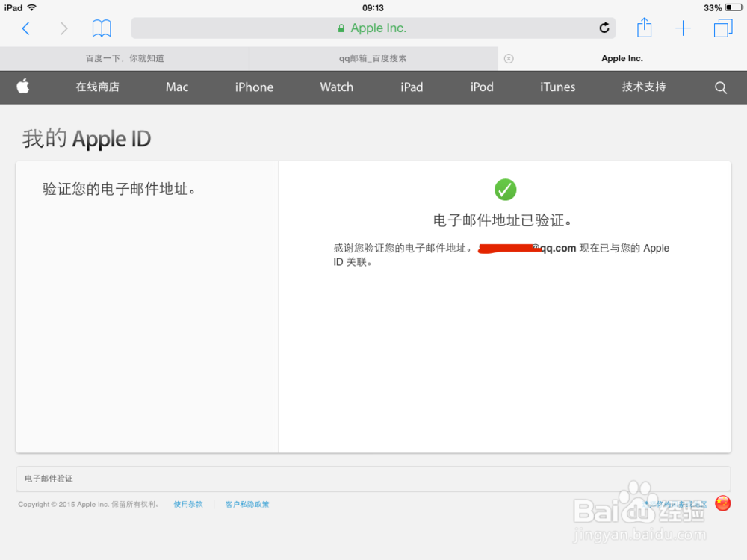Tap the battery status icon
Screen dimensions: 747x560
[x=734, y=7]
